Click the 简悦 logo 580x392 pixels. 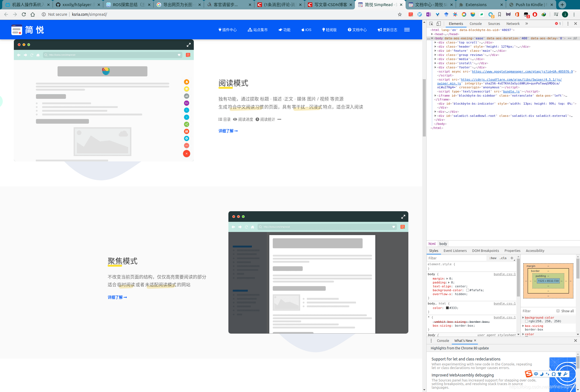tap(28, 30)
